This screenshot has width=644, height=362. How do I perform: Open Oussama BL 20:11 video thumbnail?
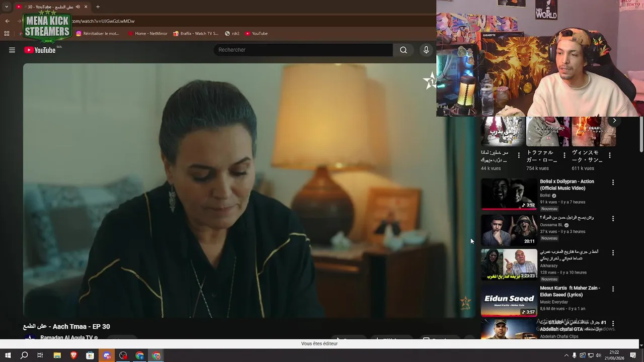(x=509, y=230)
